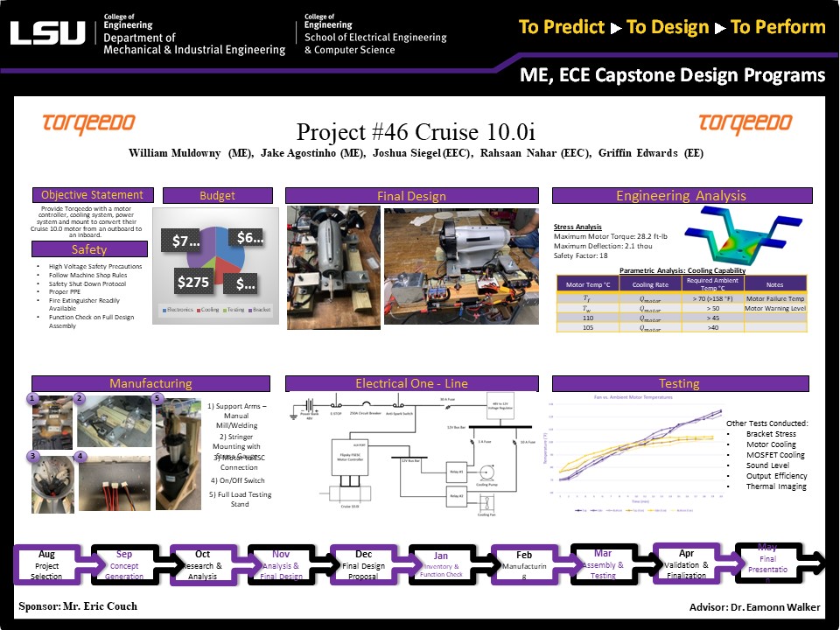Switch to the Final Design section header

[411, 196]
